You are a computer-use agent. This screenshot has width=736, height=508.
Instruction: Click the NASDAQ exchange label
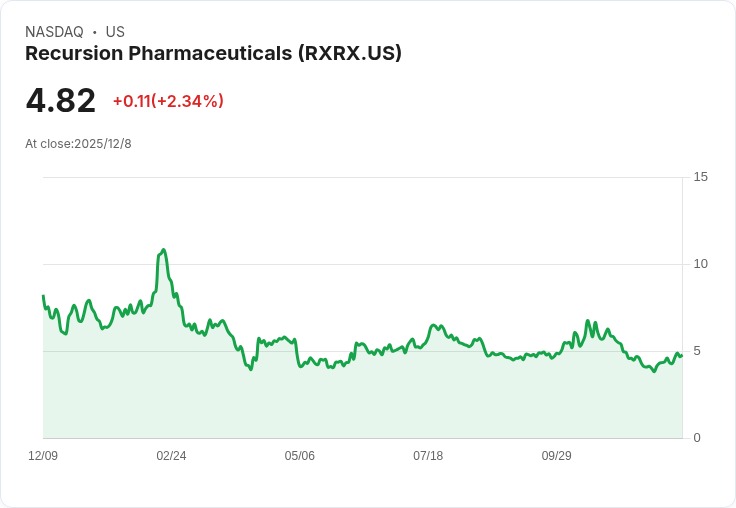coord(54,32)
